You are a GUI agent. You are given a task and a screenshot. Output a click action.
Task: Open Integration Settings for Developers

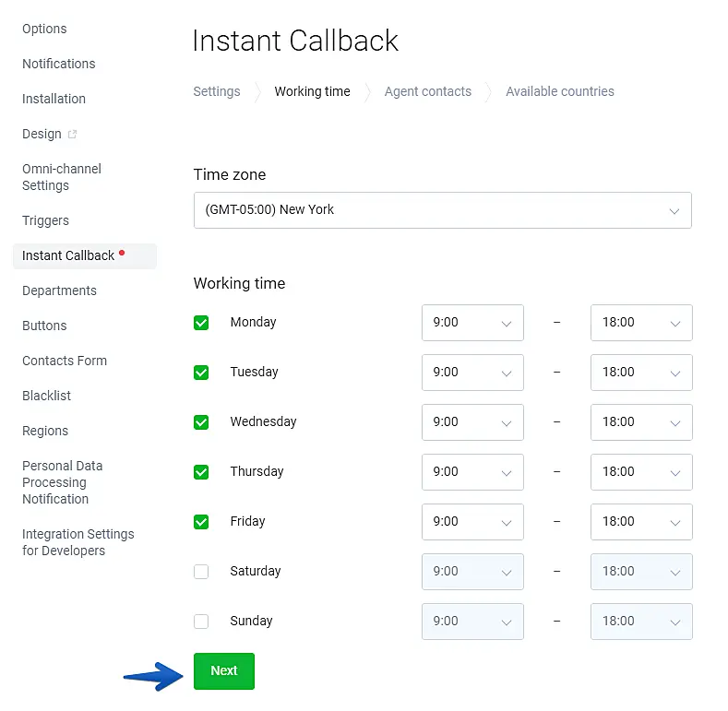[78, 542]
